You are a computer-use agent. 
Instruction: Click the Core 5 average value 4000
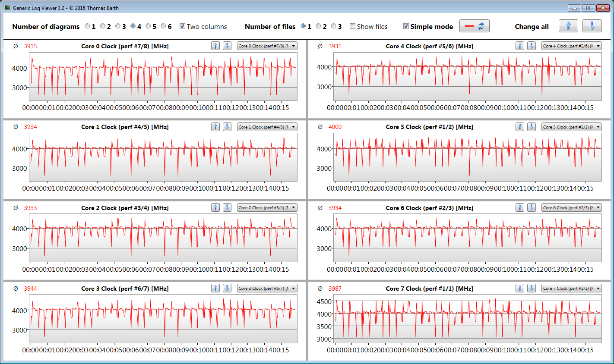[335, 127]
